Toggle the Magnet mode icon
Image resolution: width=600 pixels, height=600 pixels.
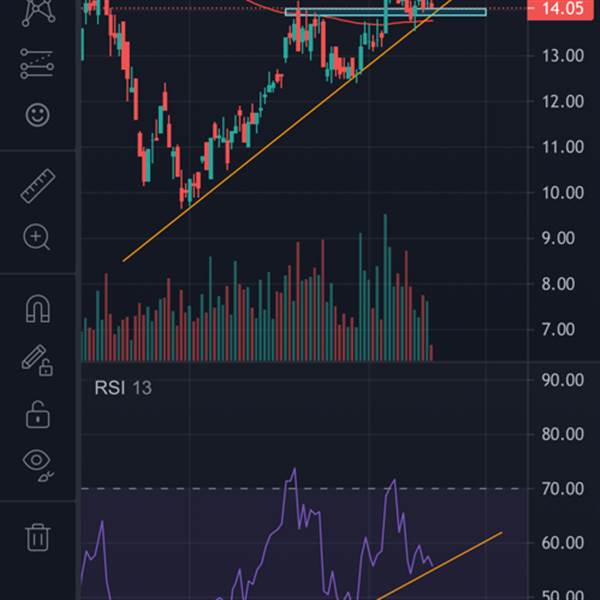(x=38, y=308)
